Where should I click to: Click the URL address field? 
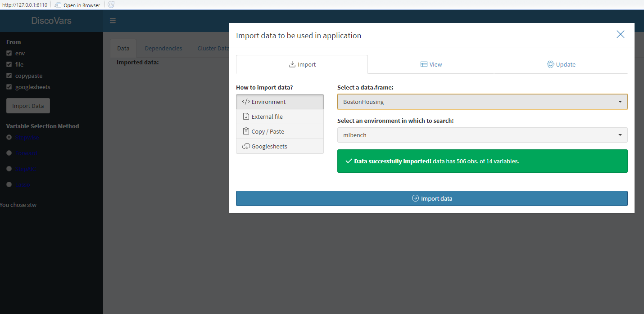pos(25,5)
